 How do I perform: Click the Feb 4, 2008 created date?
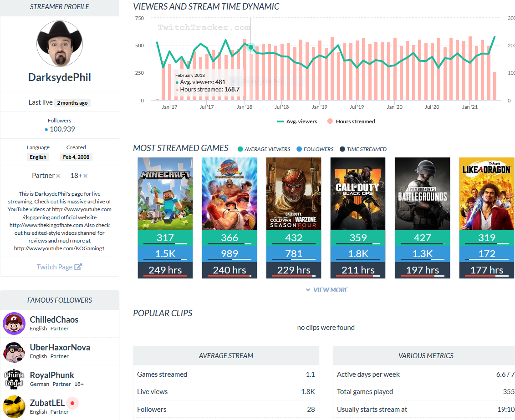[x=76, y=157]
